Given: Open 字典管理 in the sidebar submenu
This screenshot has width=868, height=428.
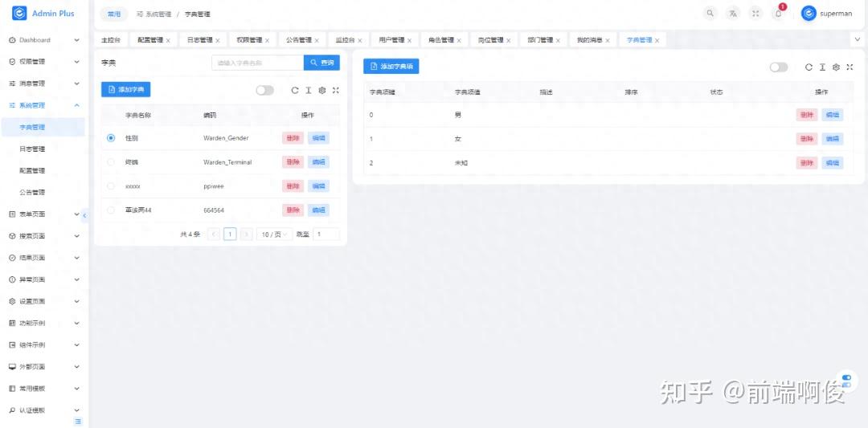Looking at the screenshot, I should click(44, 127).
